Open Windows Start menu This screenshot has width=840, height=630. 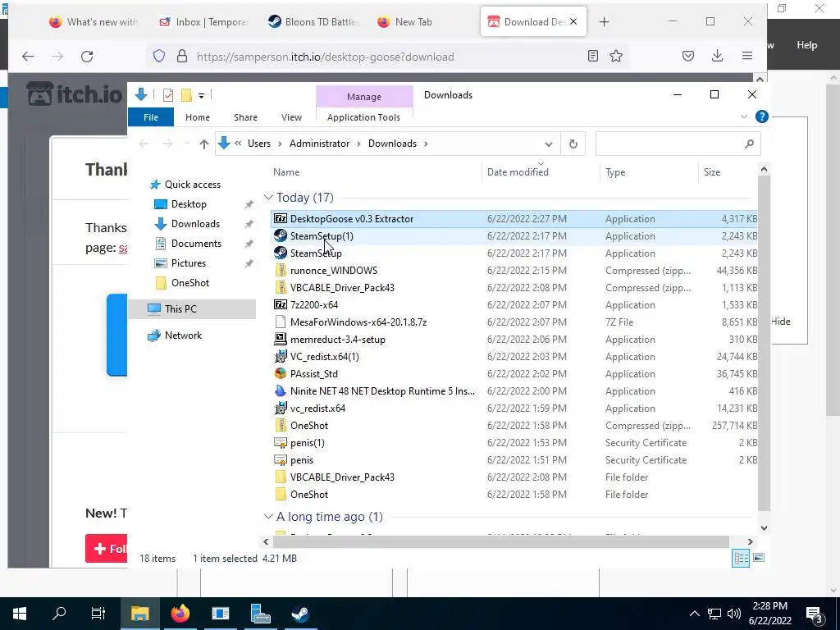pos(20,614)
